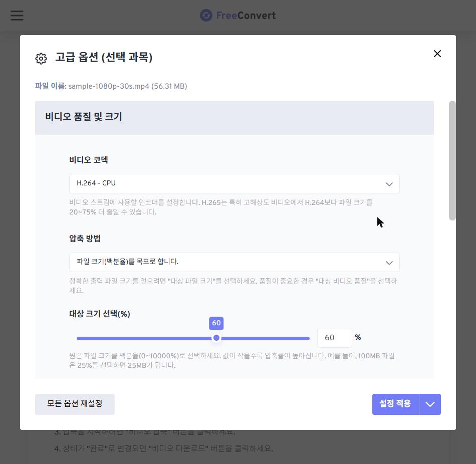Apply settings with 설정 적용 button
The image size is (476, 464).
(395, 404)
